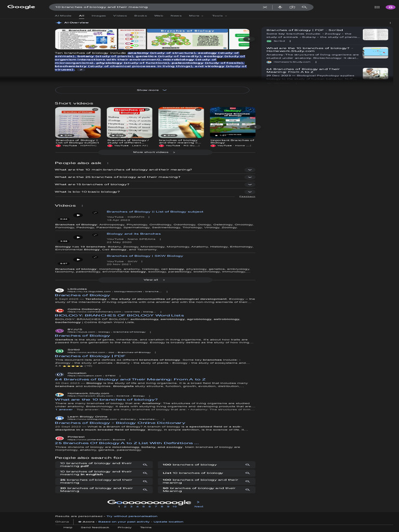The image size is (399, 532).
Task: Open Scribd source card in side panel
Action: [327, 35]
